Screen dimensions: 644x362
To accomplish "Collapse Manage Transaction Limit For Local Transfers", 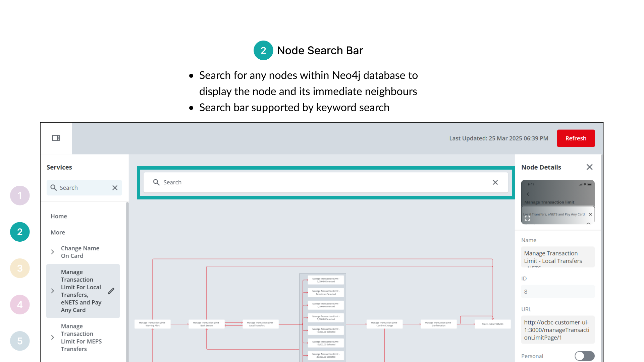I will pos(53,291).
